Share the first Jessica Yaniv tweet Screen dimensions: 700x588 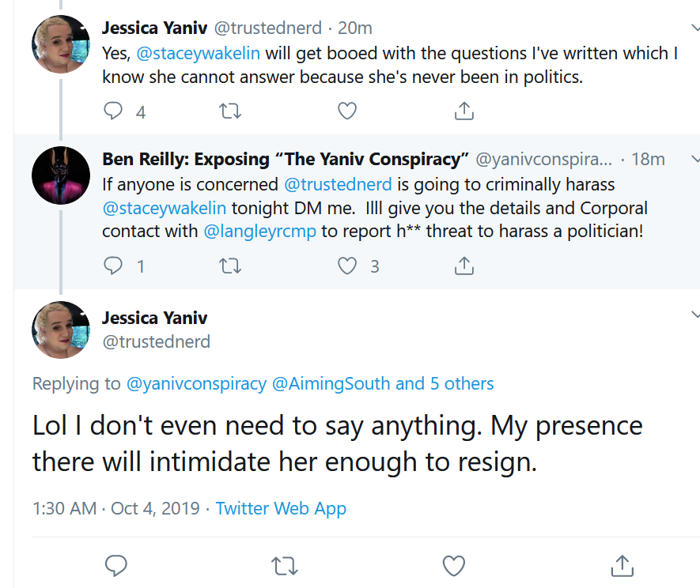coord(464,111)
